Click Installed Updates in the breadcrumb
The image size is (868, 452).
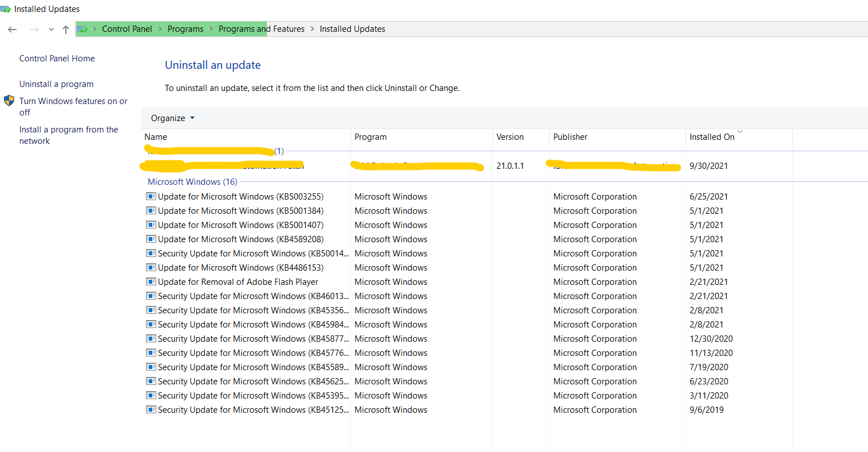pos(352,29)
